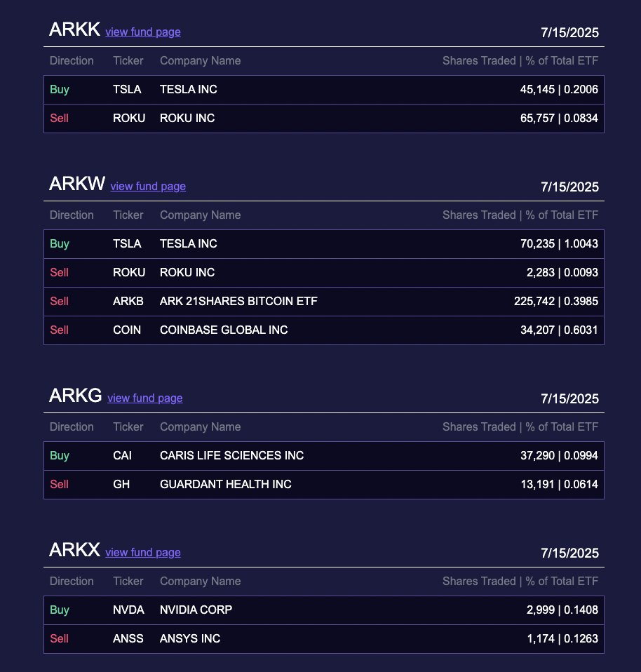
Task: Select the TSLA buy row under ARKW
Action: (x=324, y=244)
